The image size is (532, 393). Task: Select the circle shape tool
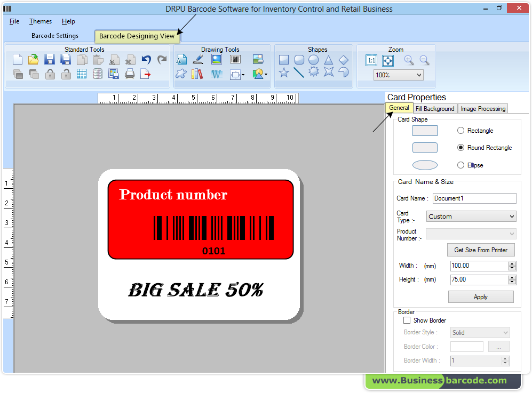[314, 60]
